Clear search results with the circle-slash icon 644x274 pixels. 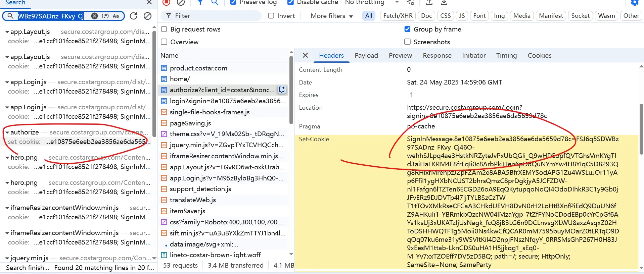147,16
